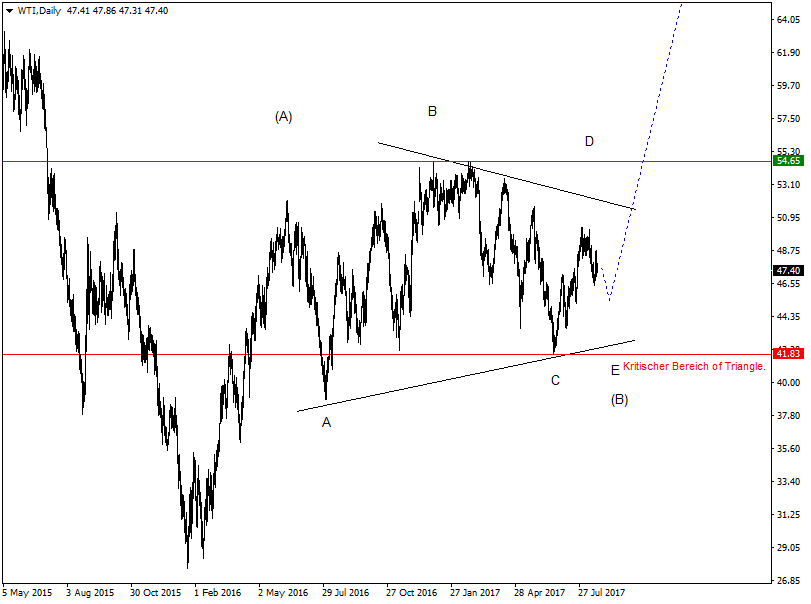Select the wave C label near the support
This screenshot has width=811, height=604.
tap(556, 380)
